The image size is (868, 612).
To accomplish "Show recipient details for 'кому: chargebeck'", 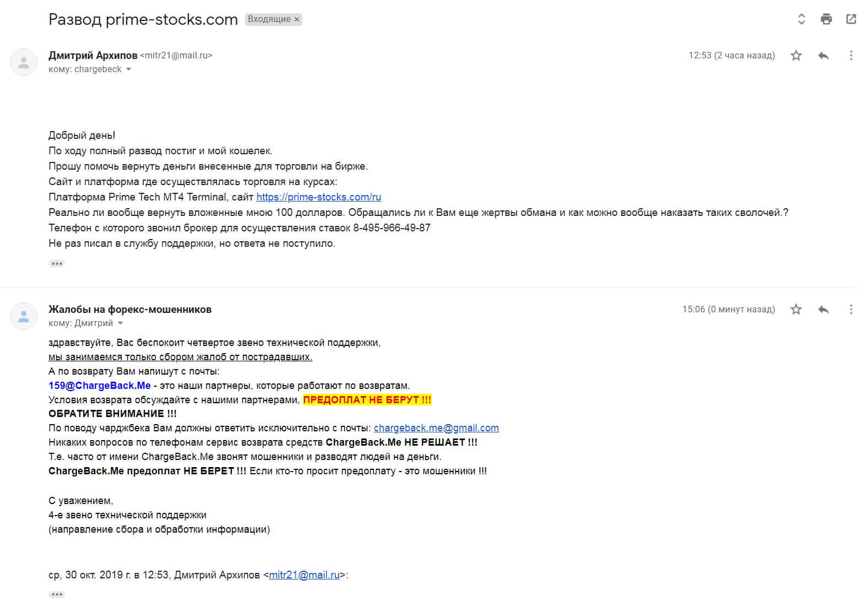I will pos(129,69).
